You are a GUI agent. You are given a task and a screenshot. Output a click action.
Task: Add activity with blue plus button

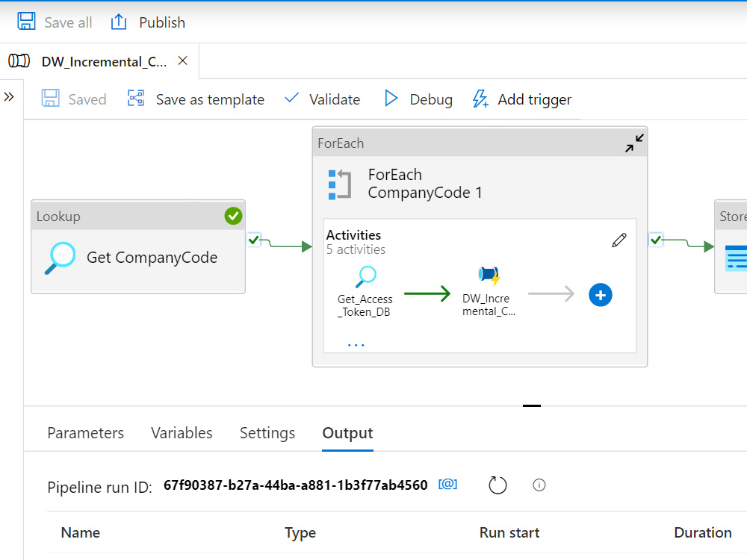[601, 295]
